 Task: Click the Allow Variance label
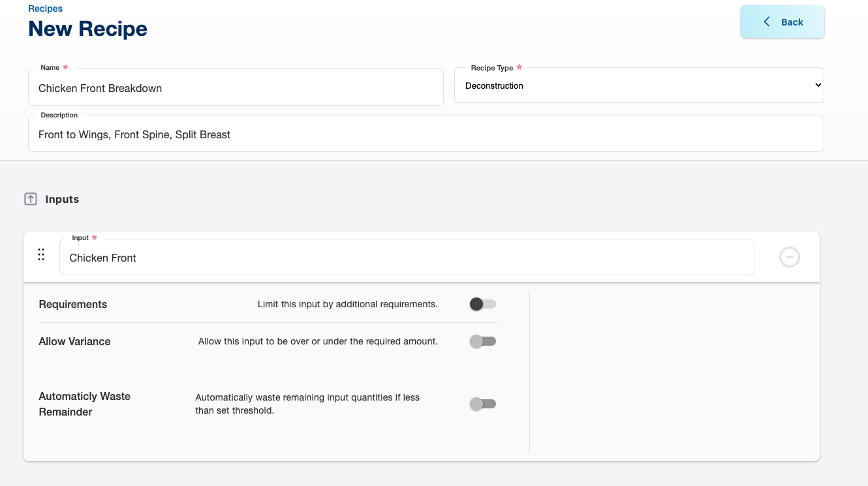click(75, 342)
